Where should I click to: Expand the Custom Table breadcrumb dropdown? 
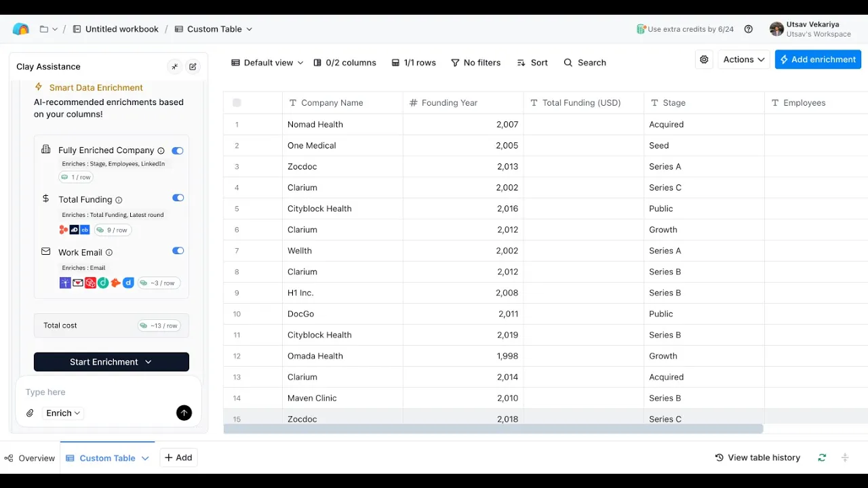pyautogui.click(x=249, y=29)
